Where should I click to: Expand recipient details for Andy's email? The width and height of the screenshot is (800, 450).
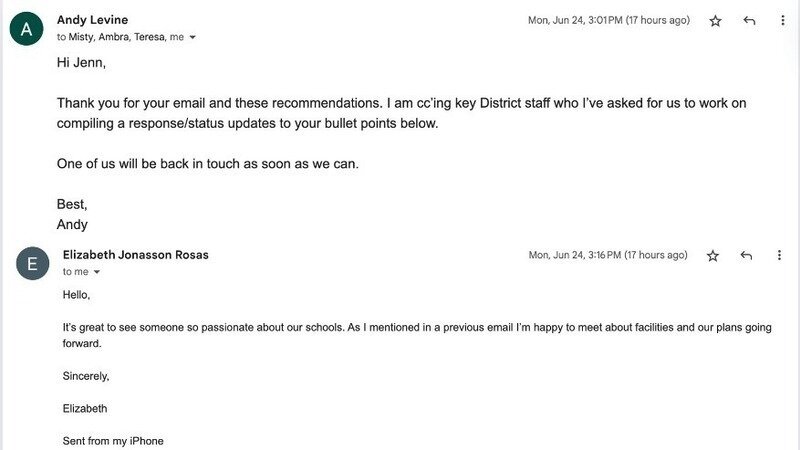click(x=193, y=37)
